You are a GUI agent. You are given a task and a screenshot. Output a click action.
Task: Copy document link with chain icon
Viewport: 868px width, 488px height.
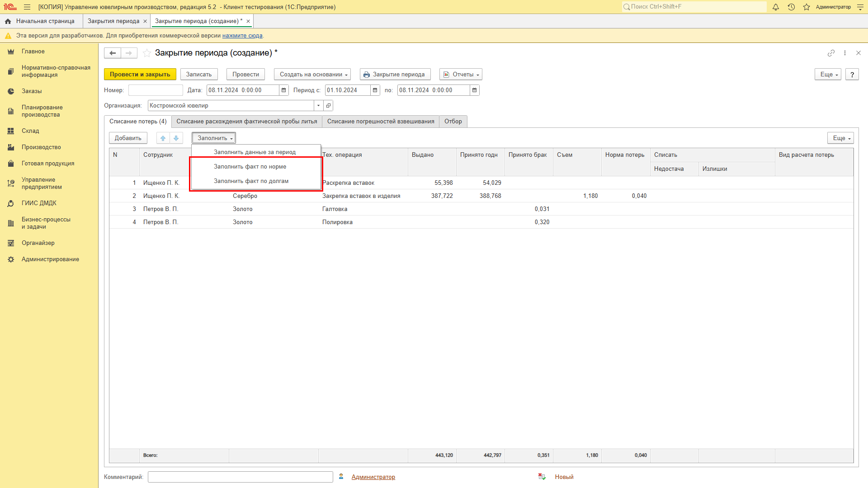click(x=831, y=53)
